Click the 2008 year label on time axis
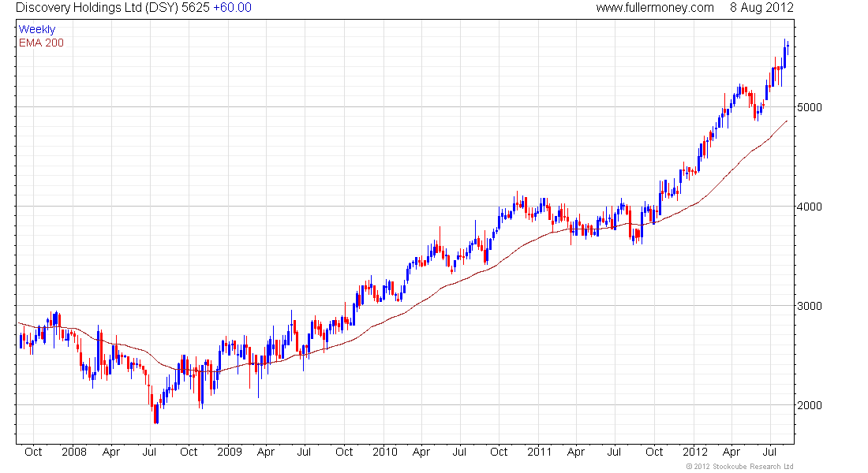868x473 pixels. pyautogui.click(x=74, y=452)
